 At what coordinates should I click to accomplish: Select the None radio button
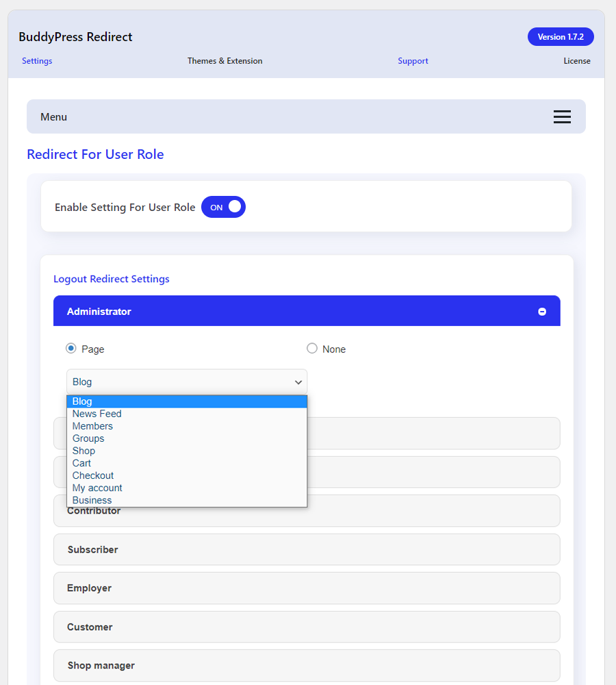(x=312, y=349)
